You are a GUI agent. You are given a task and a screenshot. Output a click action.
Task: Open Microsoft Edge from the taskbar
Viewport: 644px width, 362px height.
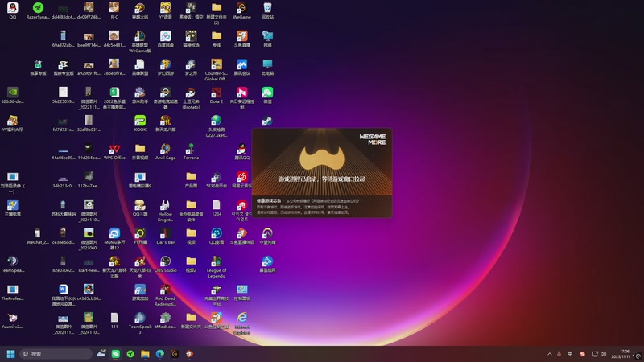[x=159, y=354]
